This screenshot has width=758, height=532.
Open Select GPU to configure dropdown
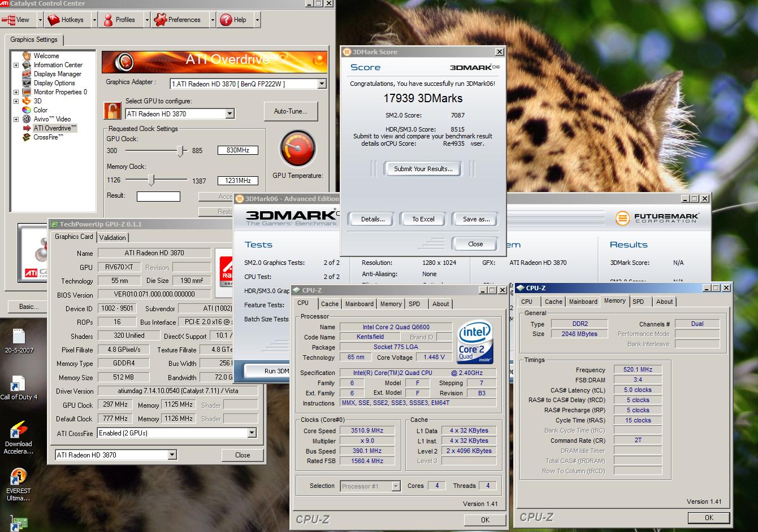(x=229, y=114)
